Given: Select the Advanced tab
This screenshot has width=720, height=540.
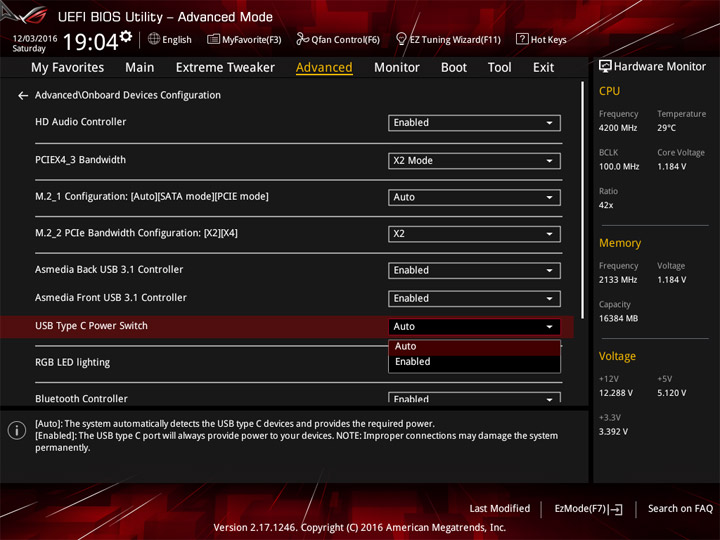Looking at the screenshot, I should point(324,68).
